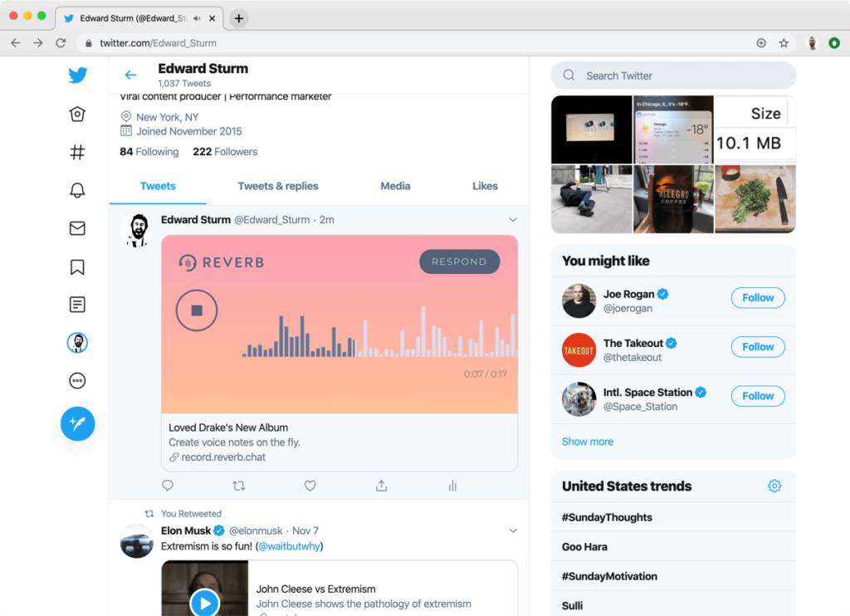Click the browser address bar URL

click(158, 43)
